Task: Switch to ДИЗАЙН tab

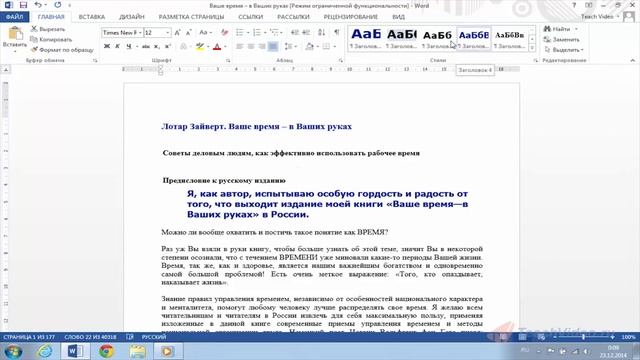Action: pyautogui.click(x=132, y=17)
